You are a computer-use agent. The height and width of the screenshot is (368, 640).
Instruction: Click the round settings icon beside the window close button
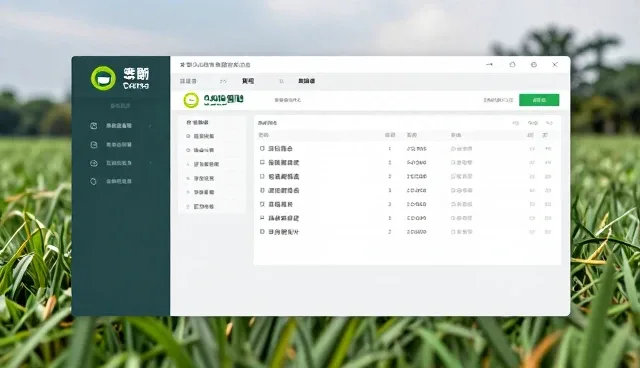[533, 64]
